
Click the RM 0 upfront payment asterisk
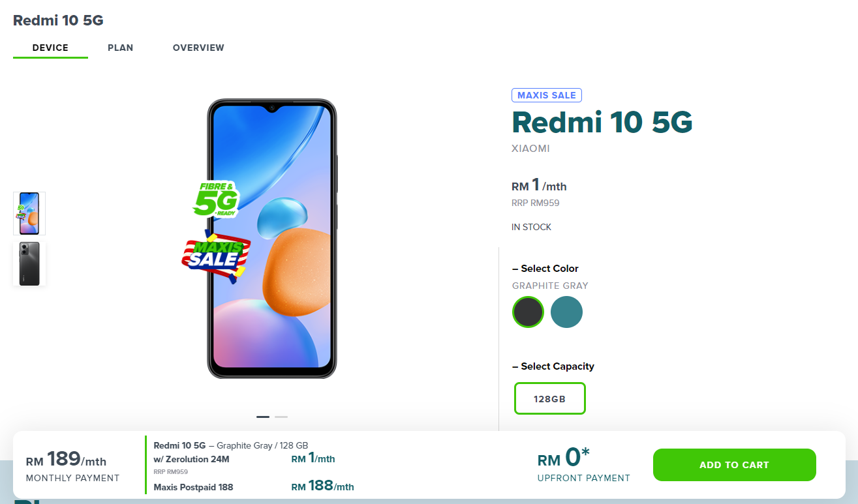point(586,451)
